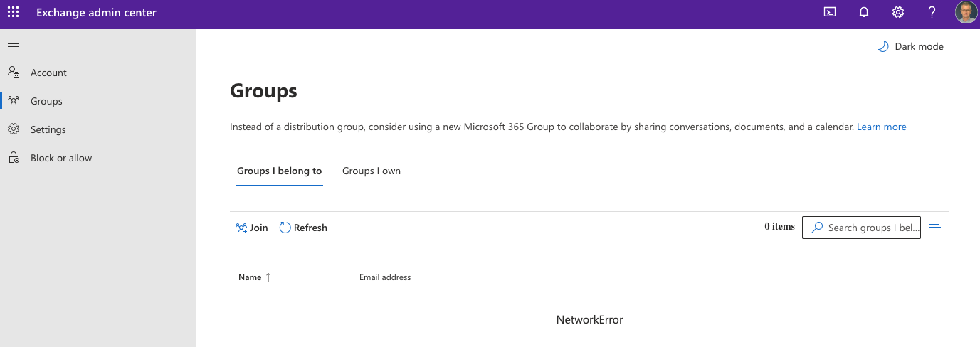Open the user profile avatar

966,12
